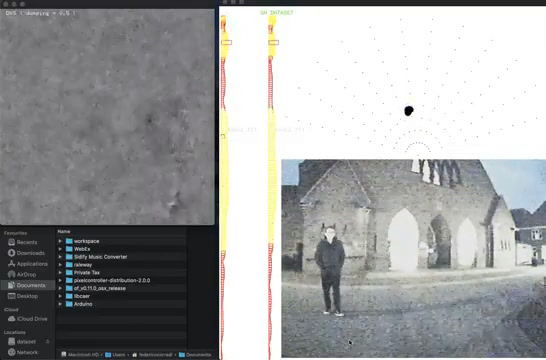
Task: Expand the Private Tax folder
Action: click(x=60, y=272)
